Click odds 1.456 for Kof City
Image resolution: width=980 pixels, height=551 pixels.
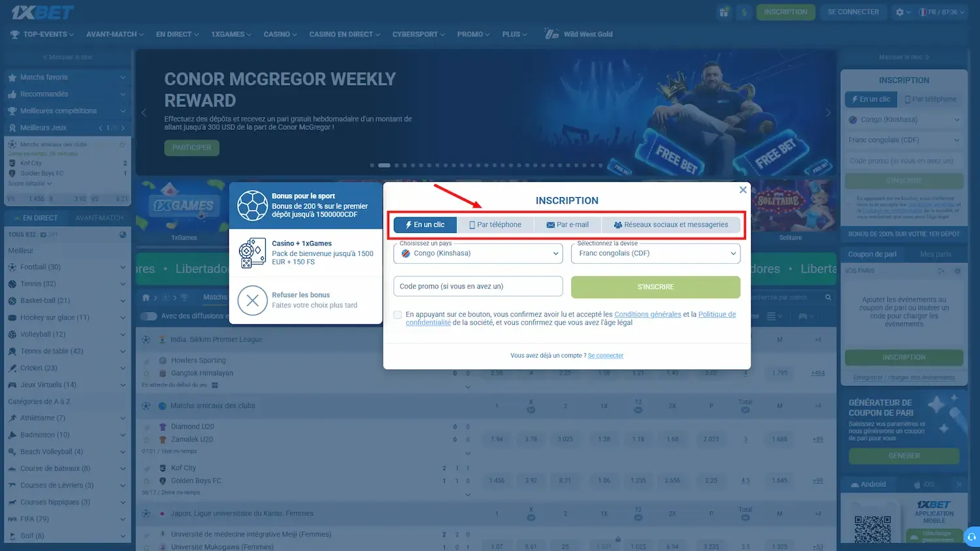point(497,480)
